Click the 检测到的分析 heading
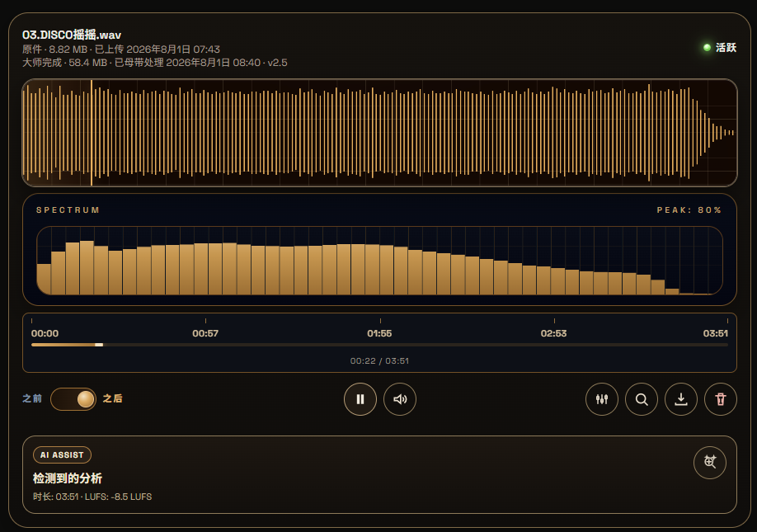This screenshot has width=757, height=532. pos(68,478)
